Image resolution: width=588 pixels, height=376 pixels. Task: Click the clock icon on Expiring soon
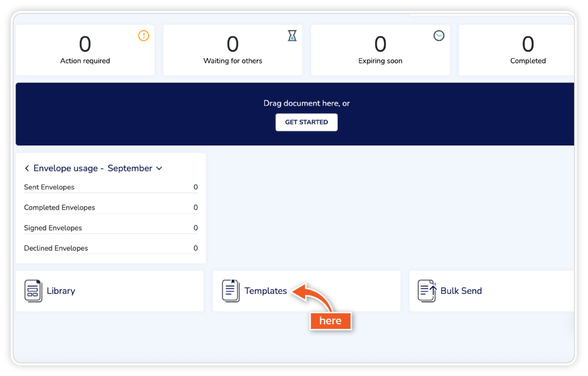[439, 36]
